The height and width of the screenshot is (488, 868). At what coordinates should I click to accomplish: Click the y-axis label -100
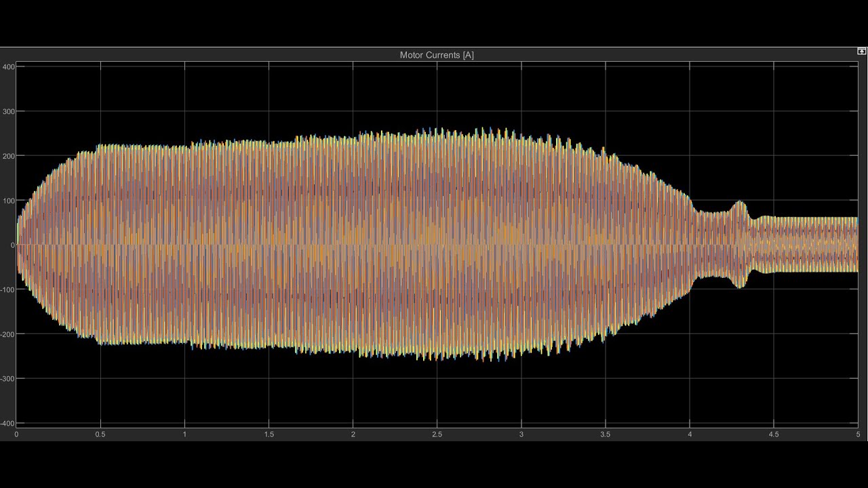(7, 289)
